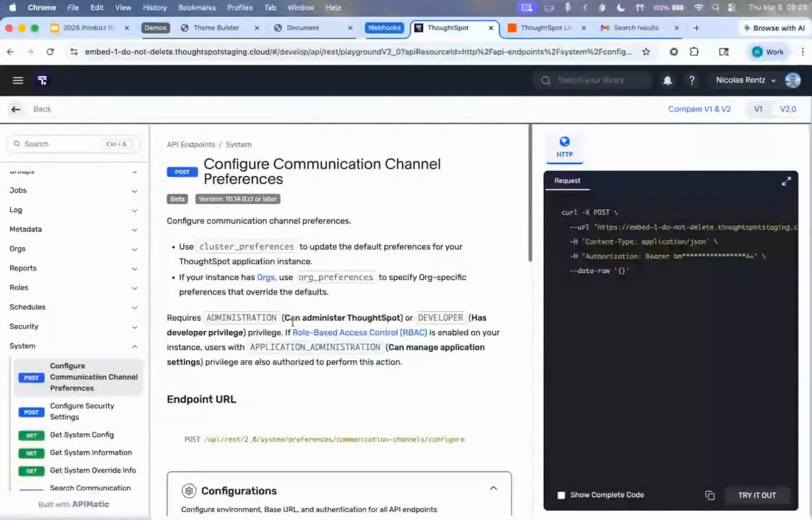Open the notifications bell

(667, 80)
